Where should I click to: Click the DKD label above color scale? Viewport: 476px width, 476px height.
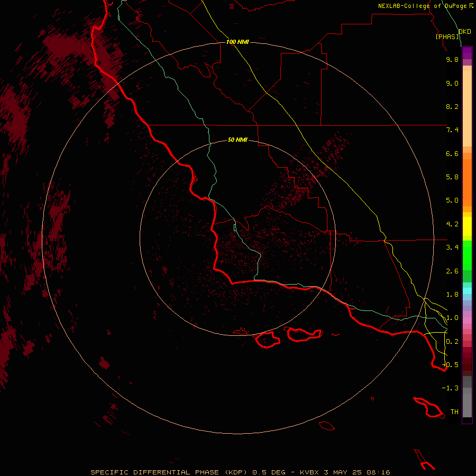[464, 31]
